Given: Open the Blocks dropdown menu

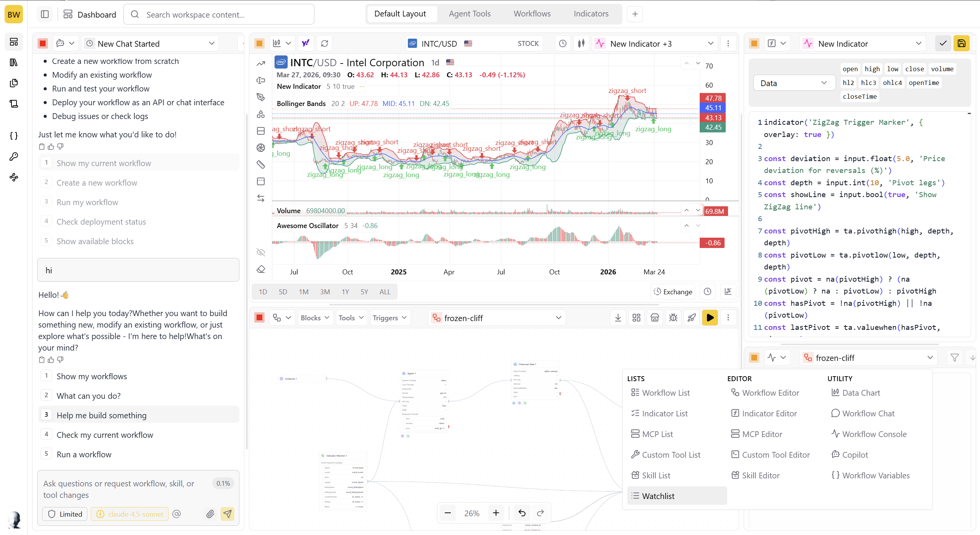Looking at the screenshot, I should pyautogui.click(x=315, y=318).
